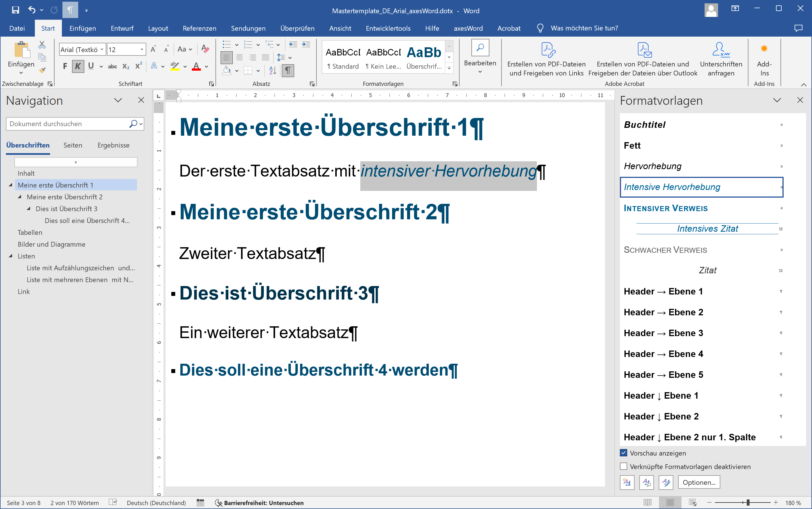
Task: Center-align the paragraph
Action: 239,57
